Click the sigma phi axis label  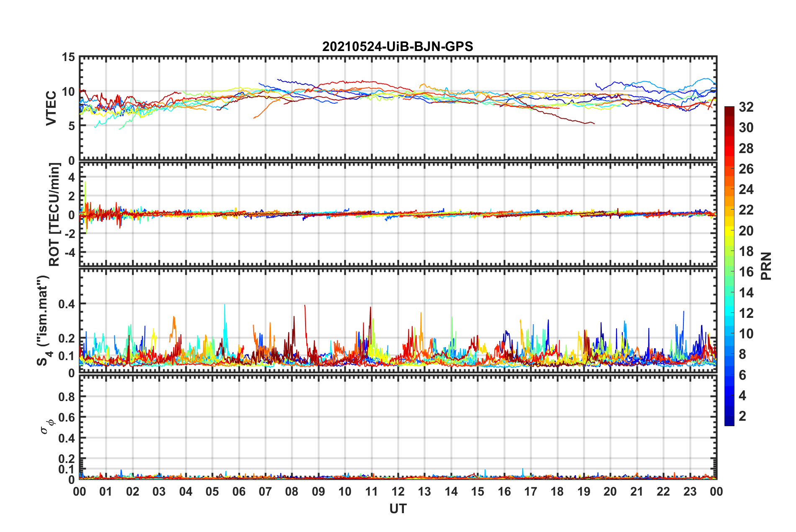click(x=47, y=427)
